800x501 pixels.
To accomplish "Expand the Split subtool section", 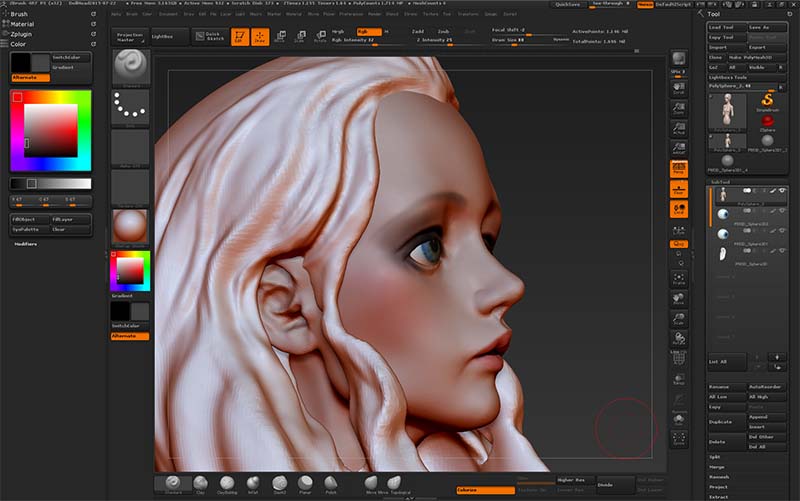I will tap(715, 457).
